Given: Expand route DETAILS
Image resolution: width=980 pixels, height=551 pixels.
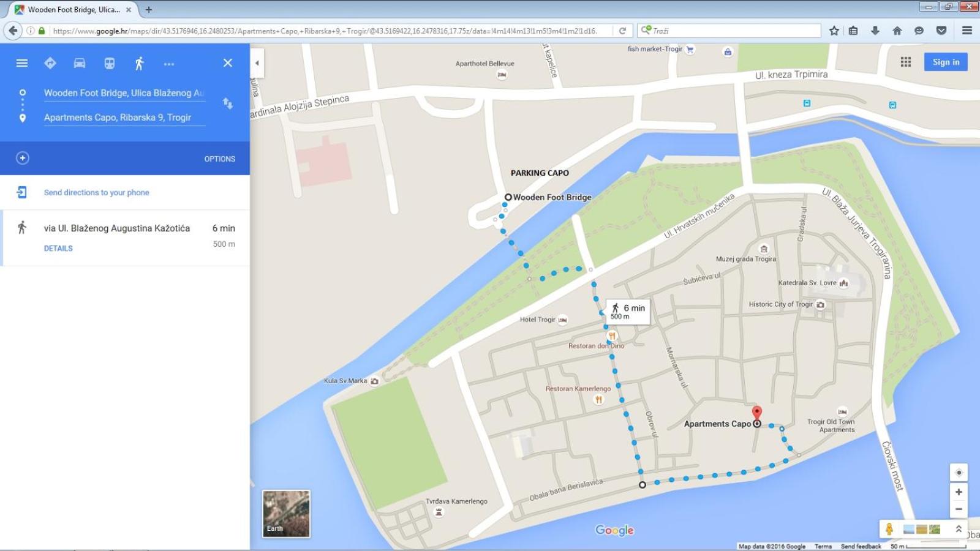Looking at the screenshot, I should click(x=58, y=248).
